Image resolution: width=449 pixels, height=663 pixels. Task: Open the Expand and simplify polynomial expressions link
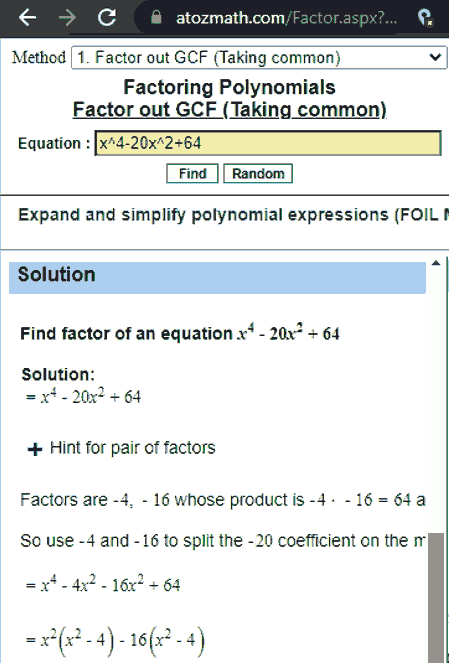[x=233, y=215]
